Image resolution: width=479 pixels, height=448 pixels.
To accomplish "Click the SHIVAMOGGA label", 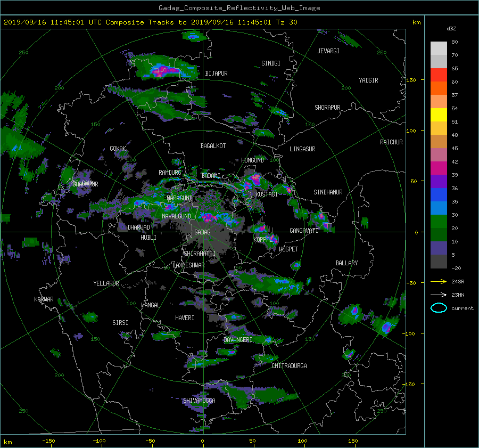I will click(199, 401).
